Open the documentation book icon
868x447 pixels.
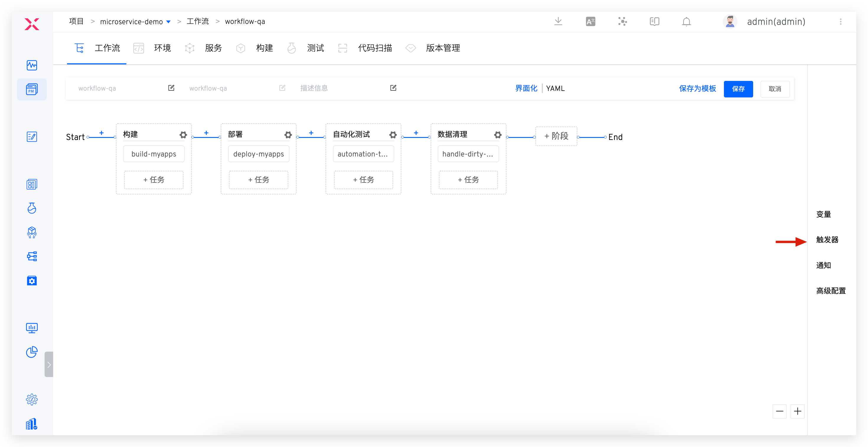(x=654, y=22)
